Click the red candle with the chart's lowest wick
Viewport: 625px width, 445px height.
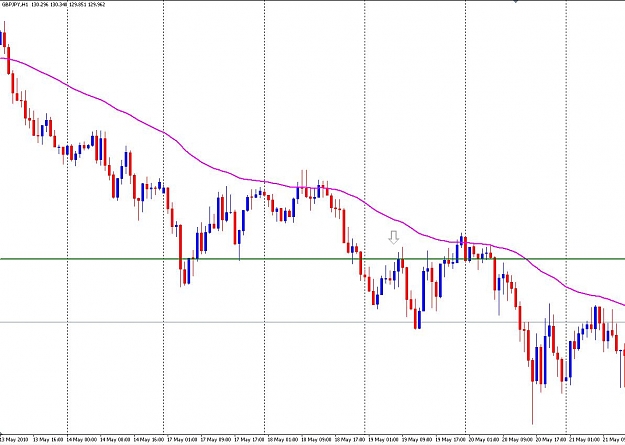pyautogui.click(x=533, y=371)
